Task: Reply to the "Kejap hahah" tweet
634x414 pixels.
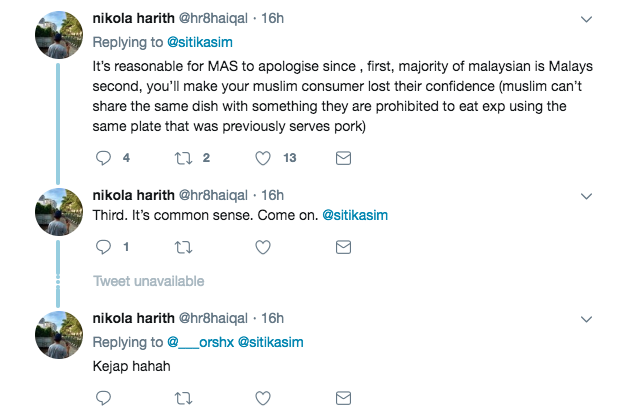Action: 102,398
